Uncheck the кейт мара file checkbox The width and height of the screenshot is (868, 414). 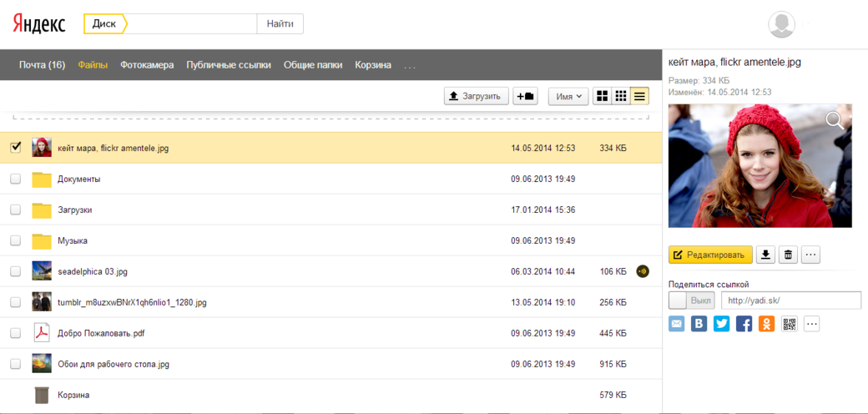(16, 147)
